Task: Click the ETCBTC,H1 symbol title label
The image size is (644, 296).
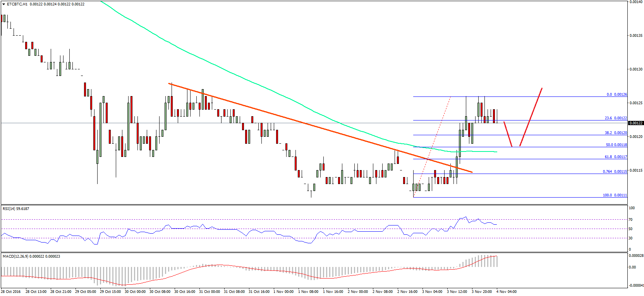Action: 17,4
